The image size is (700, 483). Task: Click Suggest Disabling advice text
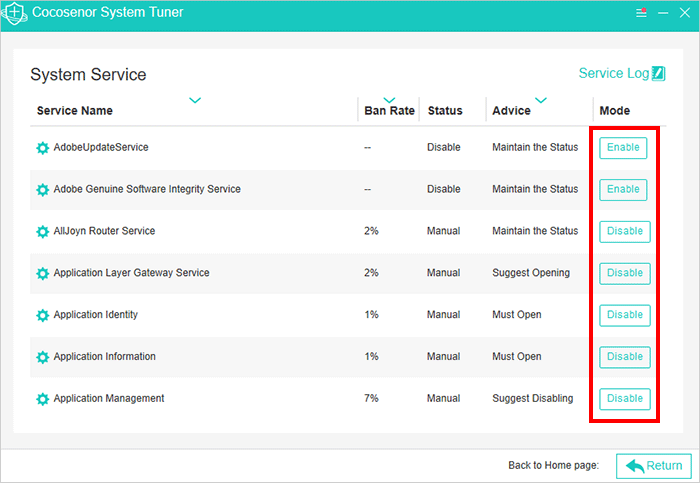tap(533, 398)
